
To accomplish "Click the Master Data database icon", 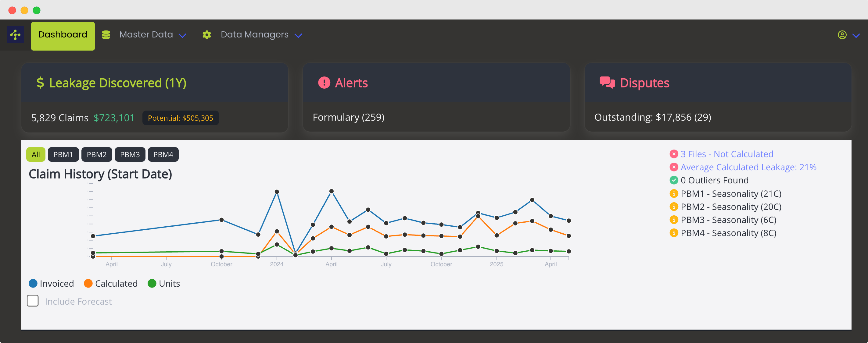I will click(106, 35).
